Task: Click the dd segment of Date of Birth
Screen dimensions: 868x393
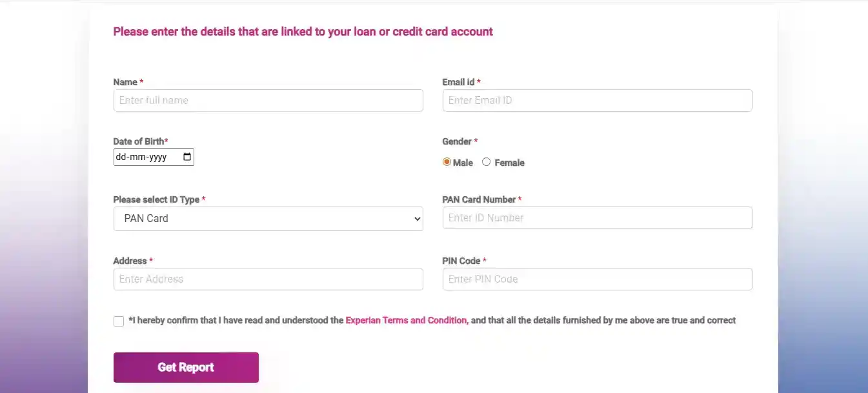Action: coord(122,157)
